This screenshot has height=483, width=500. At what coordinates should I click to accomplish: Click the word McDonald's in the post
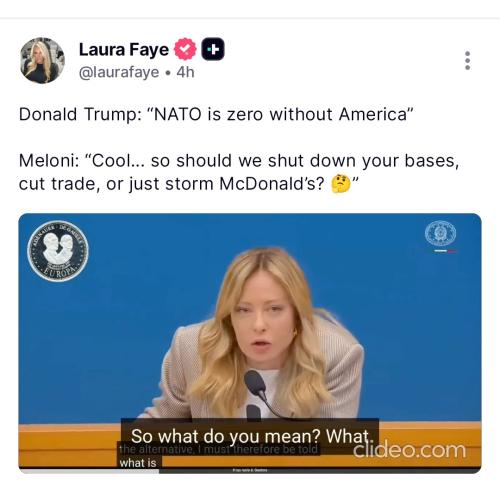click(x=272, y=184)
